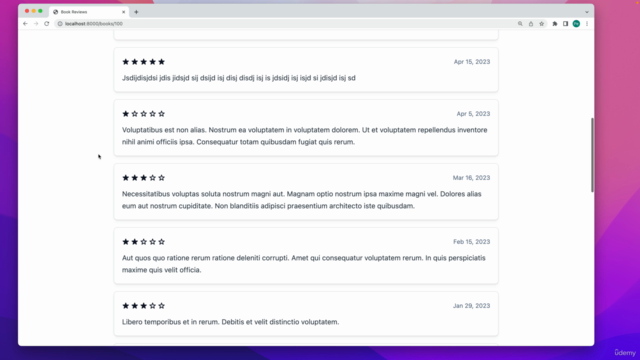Viewport: 640px width, 360px height.
Task: Click the third star of Jan 29 review
Action: coord(144,306)
